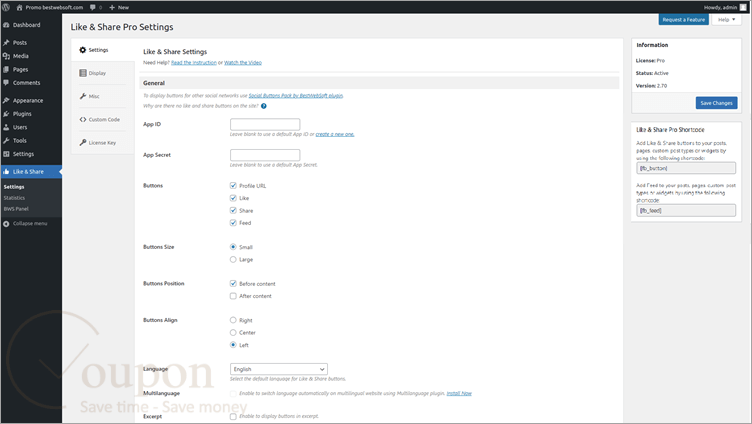Switch to the Custom Code tab label
Image resolution: width=752 pixels, height=424 pixels.
[104, 119]
